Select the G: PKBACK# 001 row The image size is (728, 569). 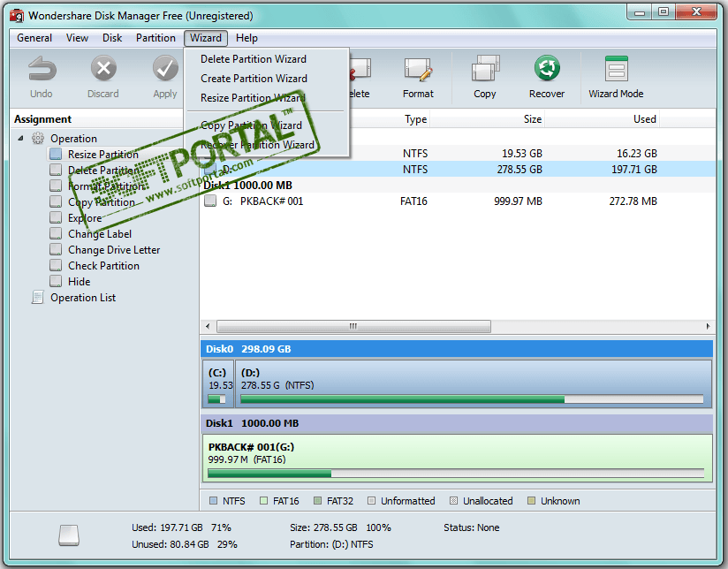[458, 201]
